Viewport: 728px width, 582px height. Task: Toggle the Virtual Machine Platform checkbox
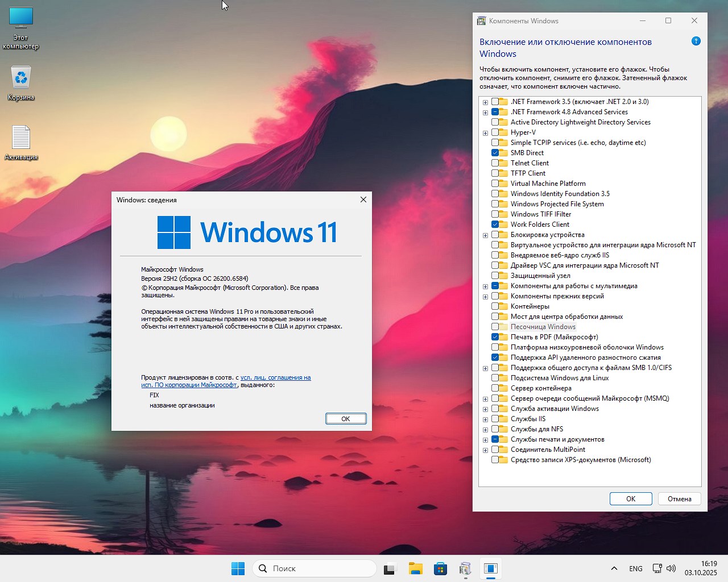point(495,184)
